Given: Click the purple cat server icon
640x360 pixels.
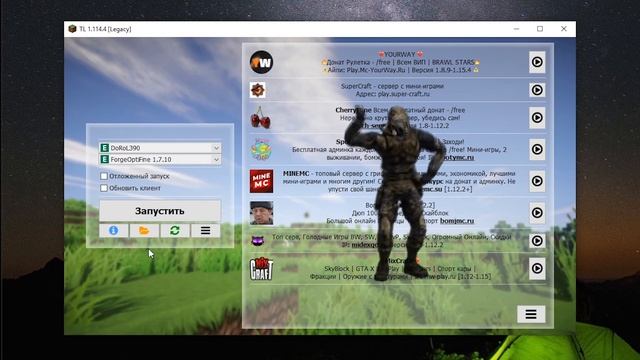Looking at the screenshot, I should (x=258, y=240).
